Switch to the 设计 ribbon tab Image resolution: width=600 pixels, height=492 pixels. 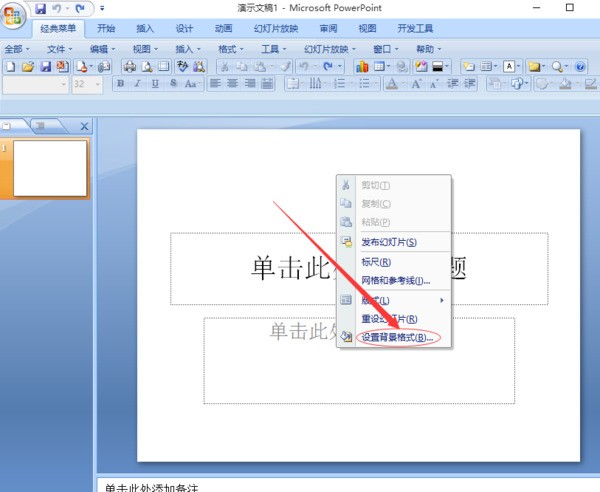[x=184, y=28]
